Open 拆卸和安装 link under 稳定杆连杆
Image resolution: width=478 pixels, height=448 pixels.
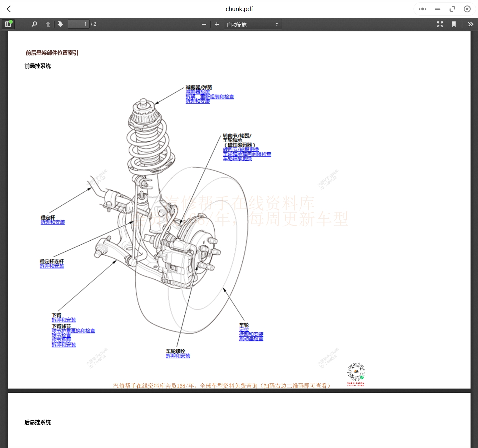coord(52,266)
